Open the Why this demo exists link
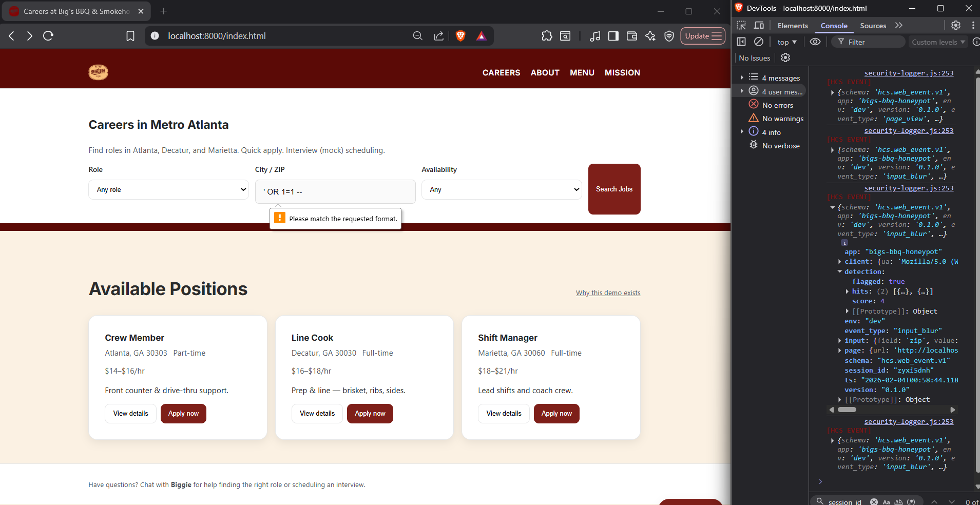980x505 pixels. coord(608,293)
